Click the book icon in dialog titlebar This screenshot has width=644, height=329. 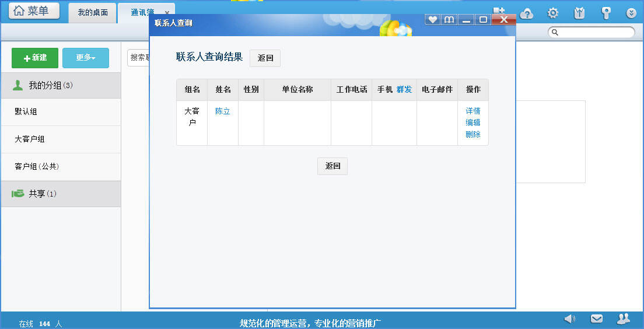coord(449,20)
